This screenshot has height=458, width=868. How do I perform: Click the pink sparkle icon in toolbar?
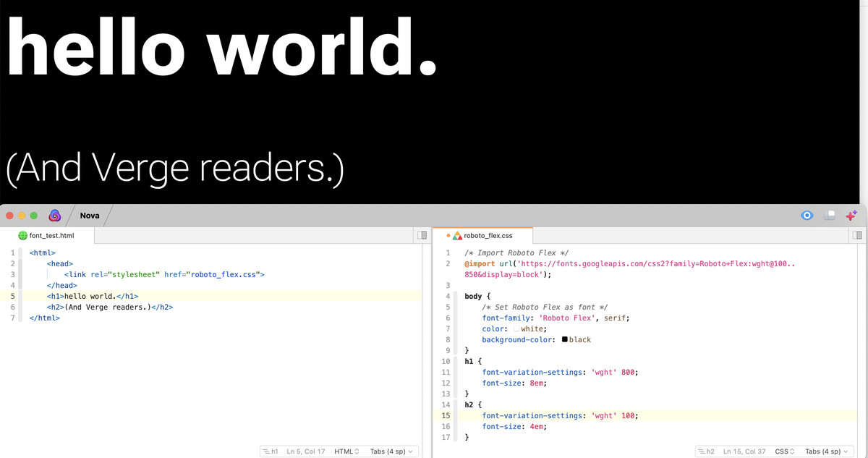point(851,215)
